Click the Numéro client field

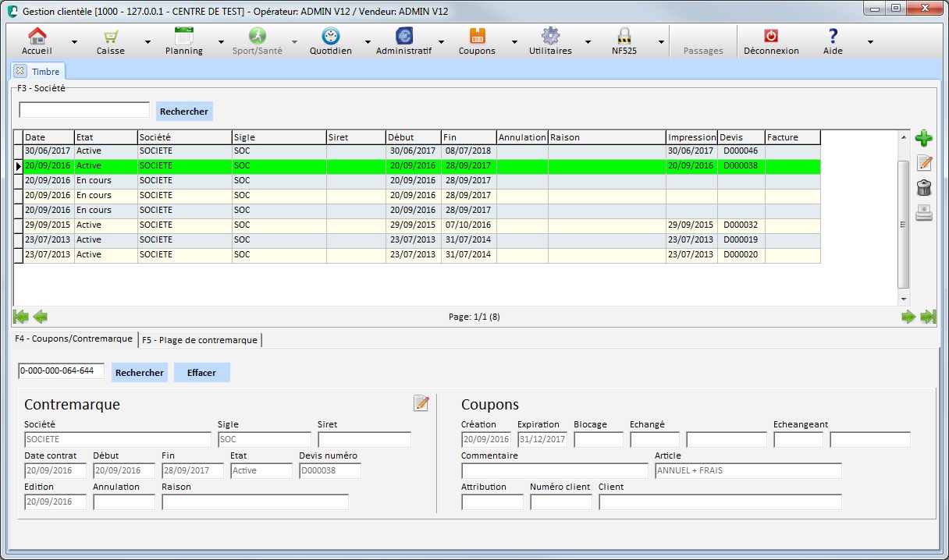click(561, 502)
